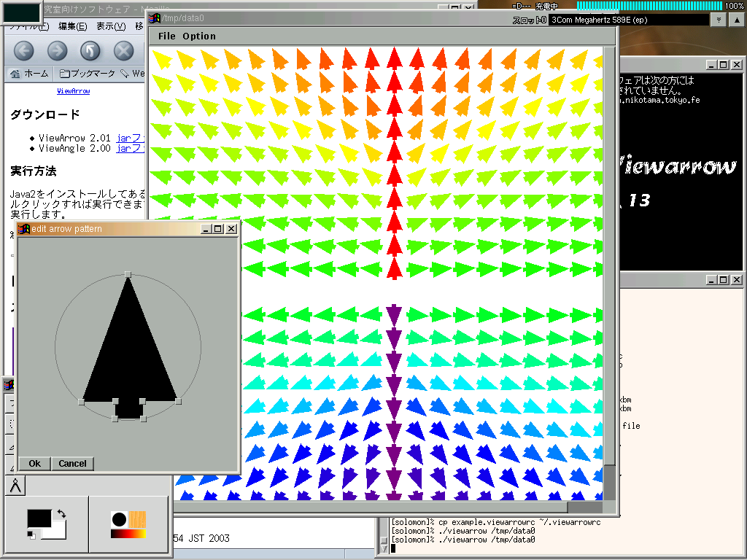Click the bottom-right handle of arrow stem

[144, 419]
